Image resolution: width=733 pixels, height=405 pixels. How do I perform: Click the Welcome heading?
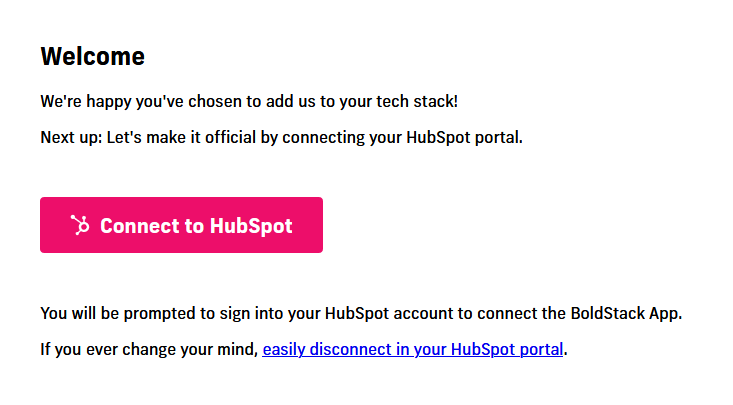coord(92,57)
